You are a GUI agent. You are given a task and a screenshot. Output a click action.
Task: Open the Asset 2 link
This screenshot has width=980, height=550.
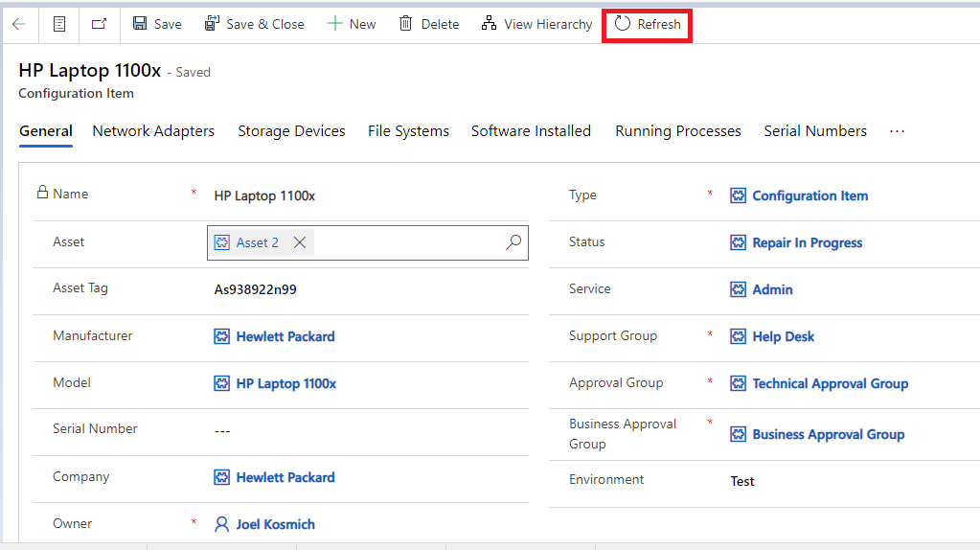click(258, 242)
